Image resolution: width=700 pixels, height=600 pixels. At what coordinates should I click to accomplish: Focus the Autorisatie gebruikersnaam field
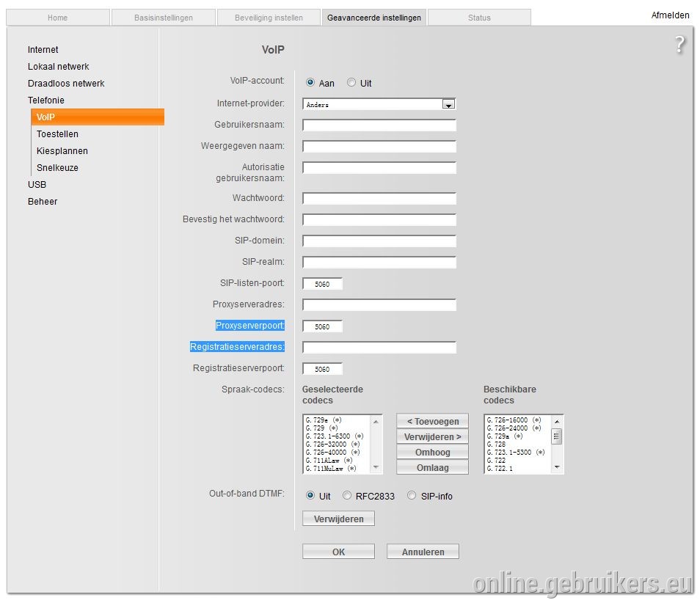379,168
